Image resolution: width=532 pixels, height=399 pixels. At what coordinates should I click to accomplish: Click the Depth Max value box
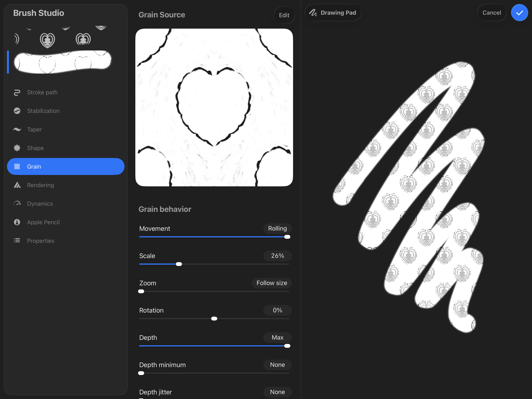pyautogui.click(x=277, y=337)
